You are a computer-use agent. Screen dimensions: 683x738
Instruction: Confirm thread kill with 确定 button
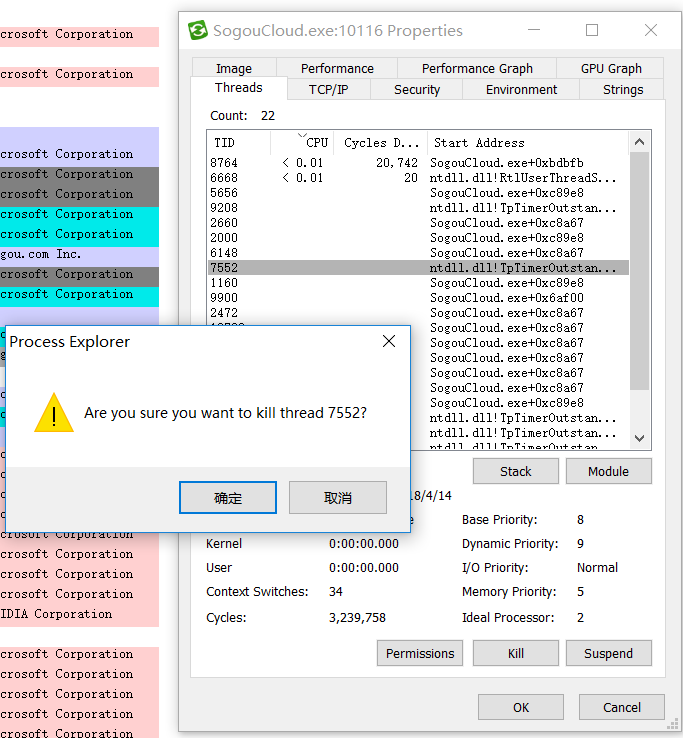tap(228, 497)
